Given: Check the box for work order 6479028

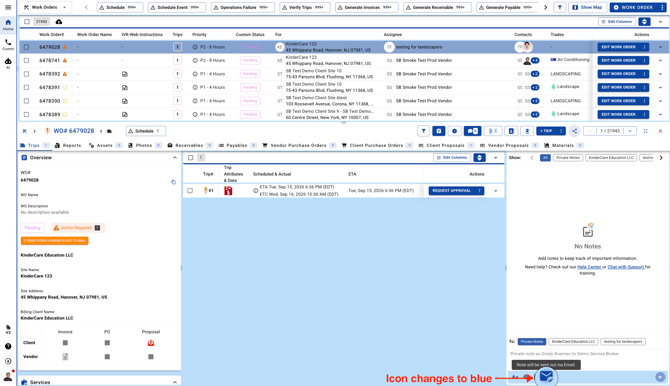Looking at the screenshot, I should tap(26, 47).
